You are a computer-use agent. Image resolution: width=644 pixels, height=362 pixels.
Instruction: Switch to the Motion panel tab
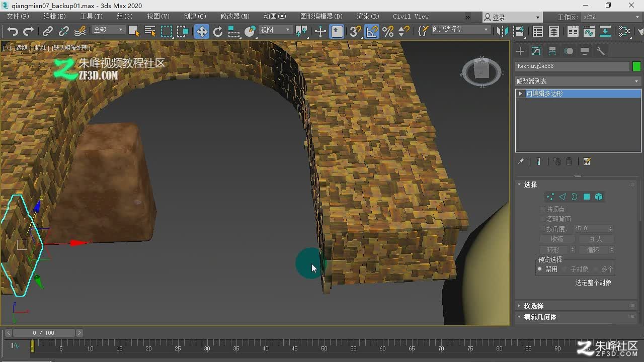tap(569, 51)
